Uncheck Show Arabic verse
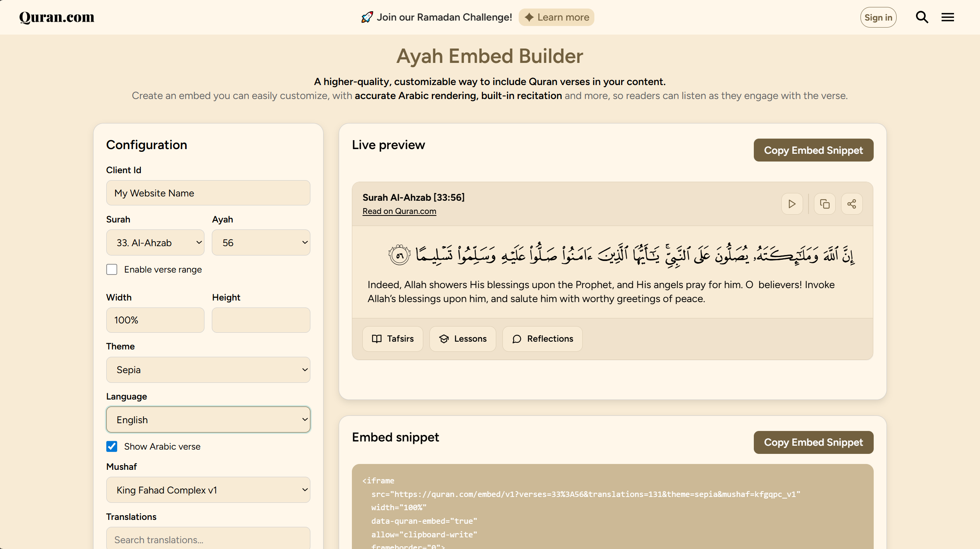 pyautogui.click(x=112, y=446)
